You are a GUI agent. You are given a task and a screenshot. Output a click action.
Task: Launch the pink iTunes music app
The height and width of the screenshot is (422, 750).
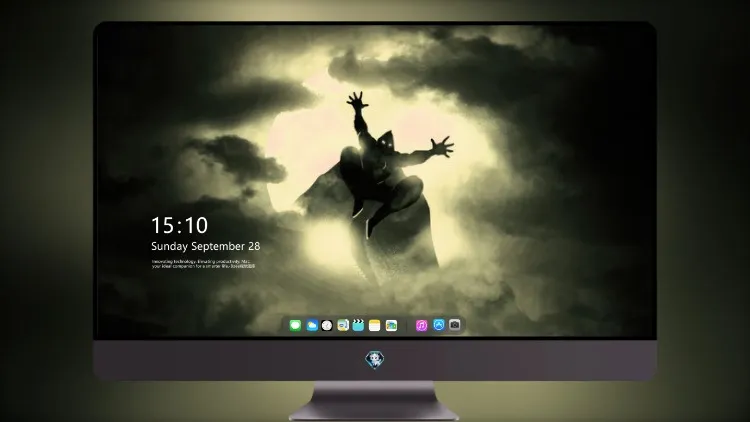coord(421,325)
